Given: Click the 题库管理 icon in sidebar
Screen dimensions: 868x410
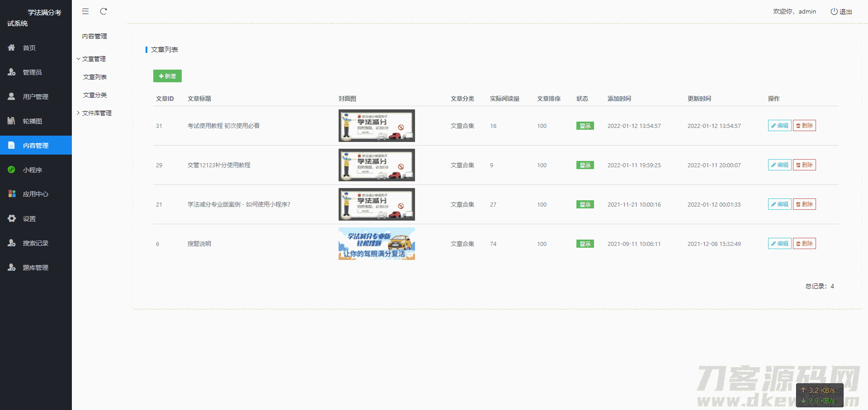Looking at the screenshot, I should (x=11, y=267).
